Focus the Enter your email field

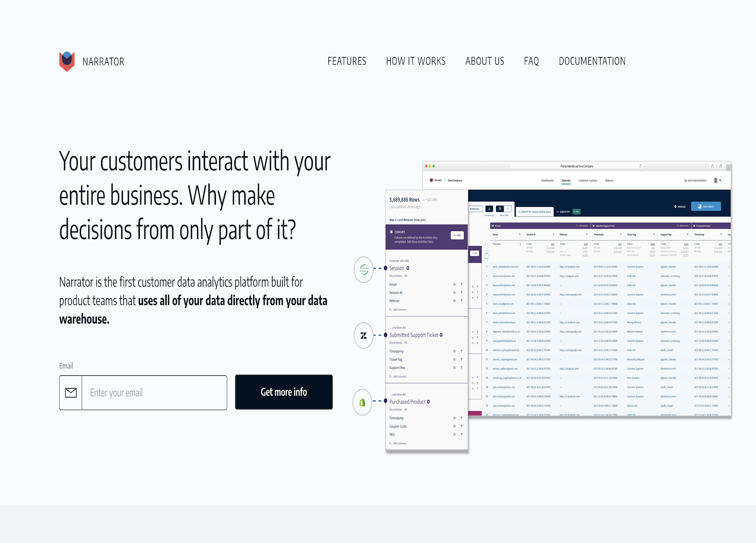[155, 392]
